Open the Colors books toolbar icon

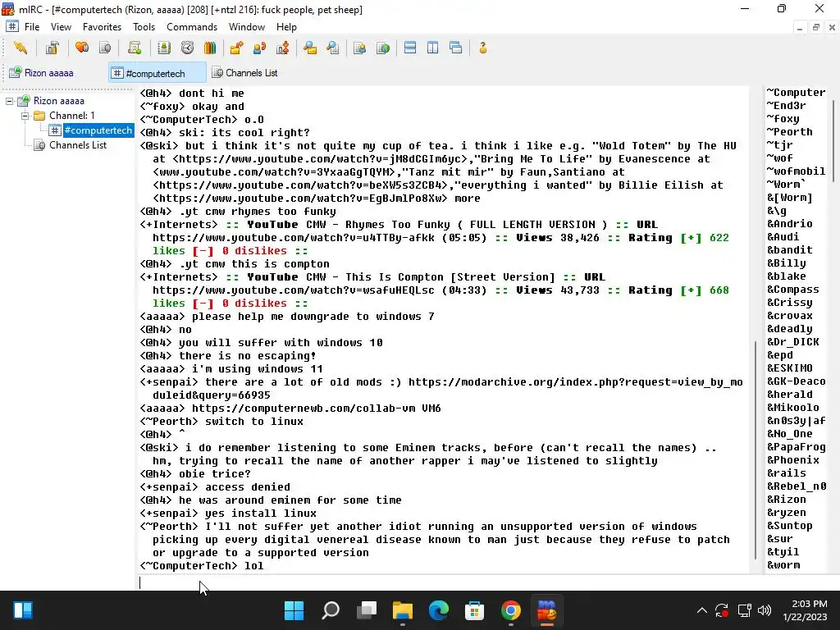[210, 48]
